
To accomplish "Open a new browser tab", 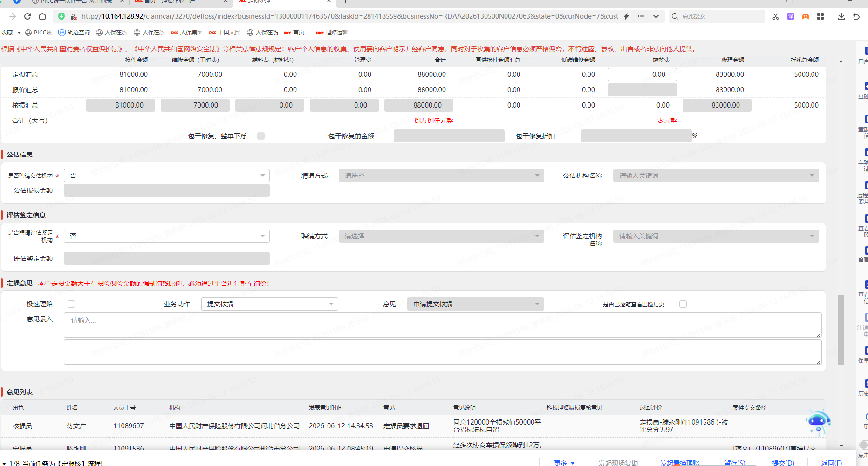I will coord(346,2).
